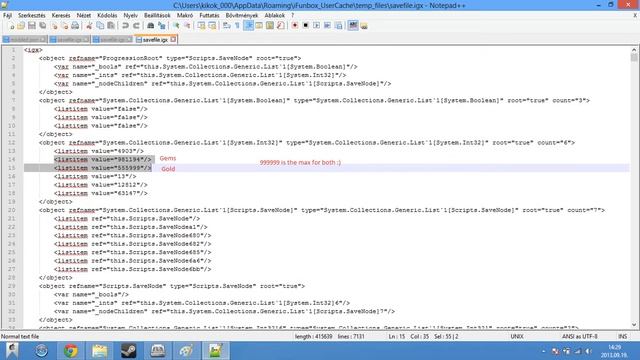Open Steam from the taskbar
This screenshot has width=640, height=360.
coord(129,351)
